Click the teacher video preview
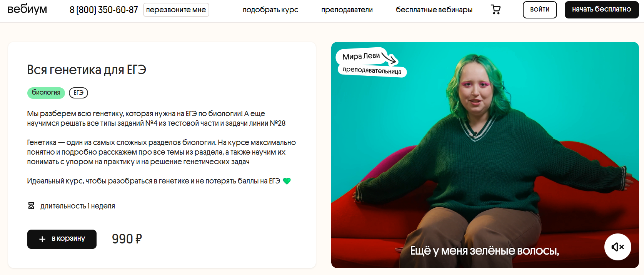The width and height of the screenshot is (644, 275). coord(485,155)
